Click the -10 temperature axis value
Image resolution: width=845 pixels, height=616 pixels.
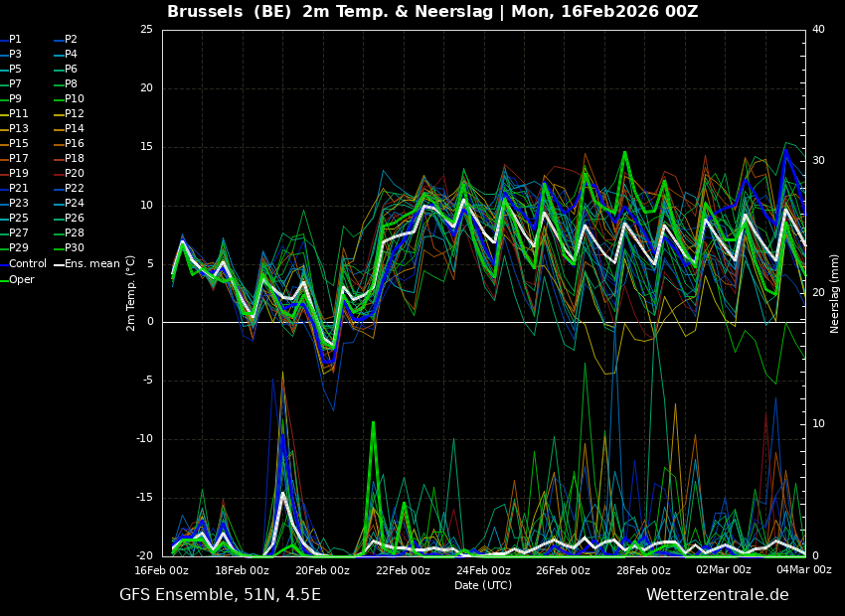click(144, 439)
